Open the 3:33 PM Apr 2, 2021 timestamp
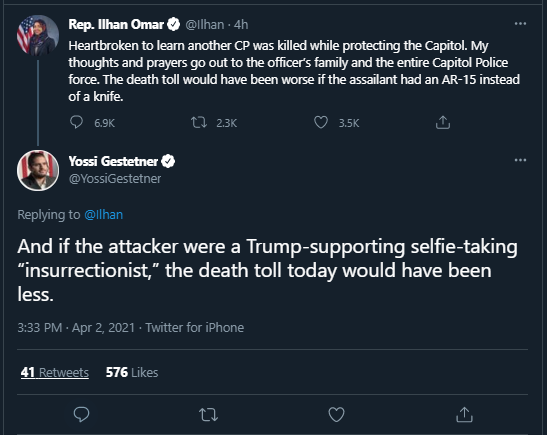This screenshot has width=547, height=435. click(x=76, y=328)
